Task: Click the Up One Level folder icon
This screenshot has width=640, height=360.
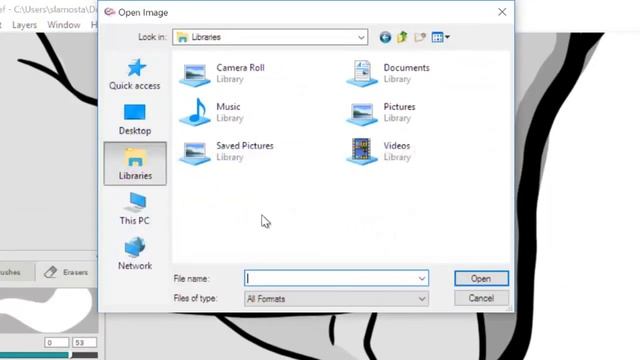Action: [402, 37]
